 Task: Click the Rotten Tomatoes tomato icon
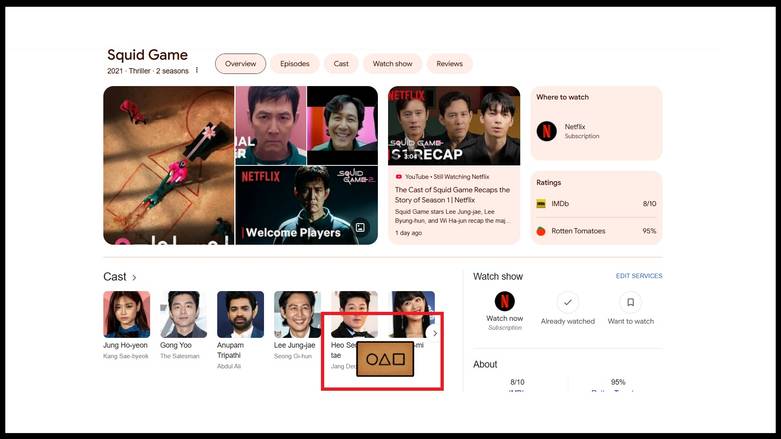[541, 231]
